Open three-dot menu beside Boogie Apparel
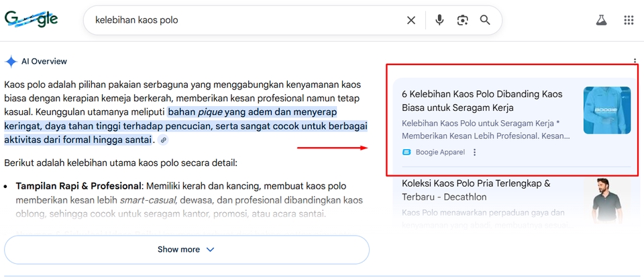 (x=475, y=152)
